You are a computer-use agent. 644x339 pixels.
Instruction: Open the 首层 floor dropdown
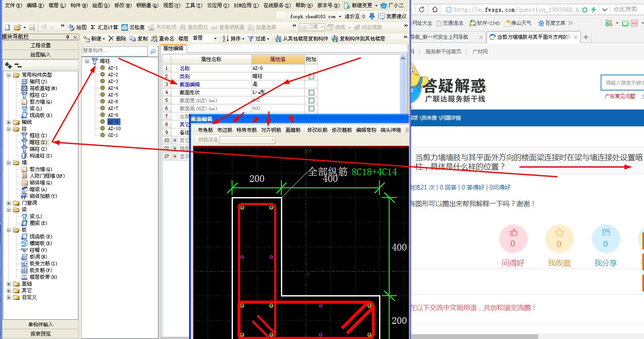click(215, 39)
